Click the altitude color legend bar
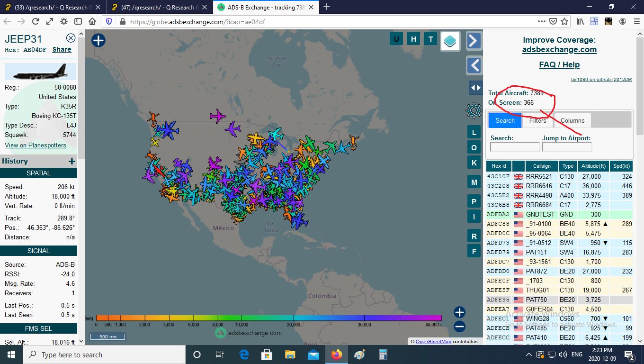 coord(268,318)
